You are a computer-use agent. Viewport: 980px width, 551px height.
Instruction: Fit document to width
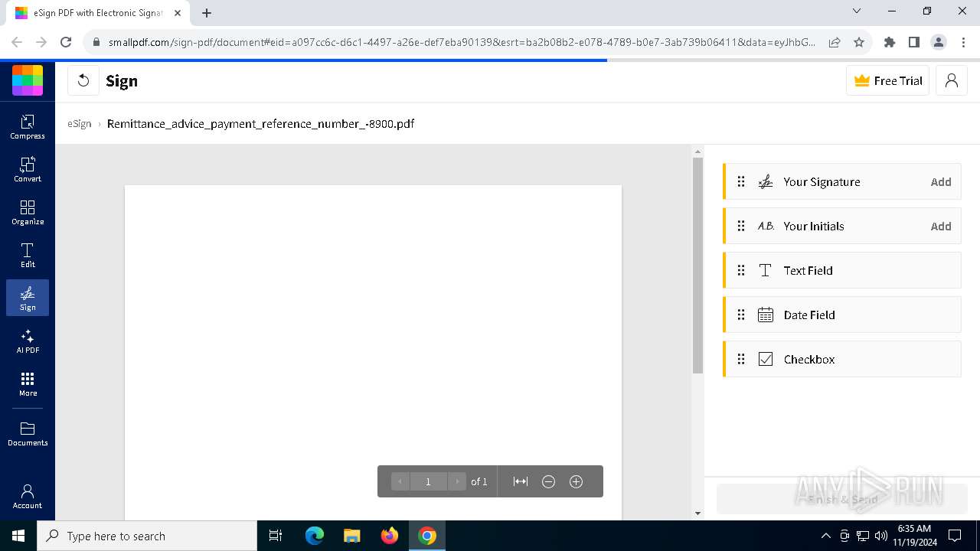[521, 481]
